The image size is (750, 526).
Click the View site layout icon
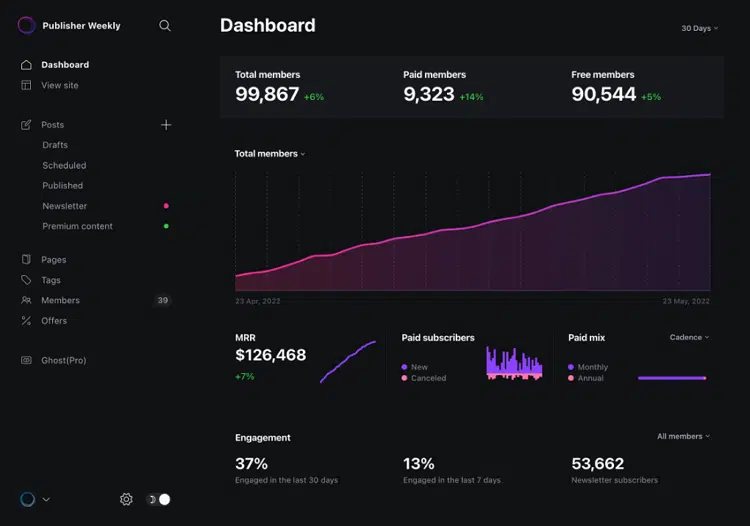point(26,85)
